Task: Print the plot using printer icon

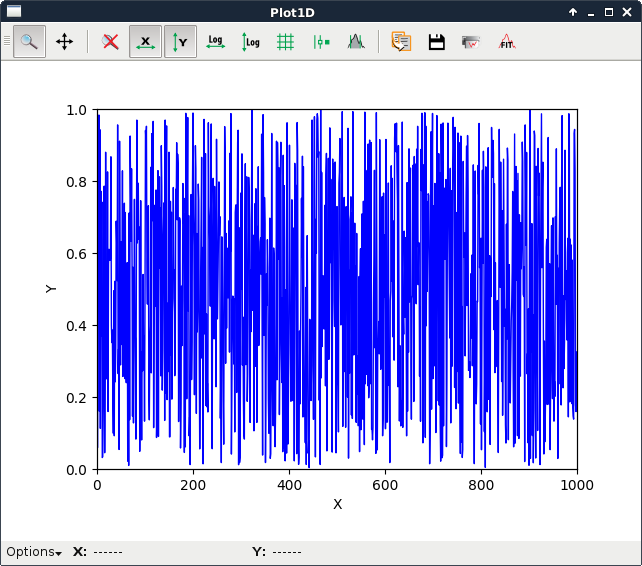Action: pyautogui.click(x=471, y=42)
